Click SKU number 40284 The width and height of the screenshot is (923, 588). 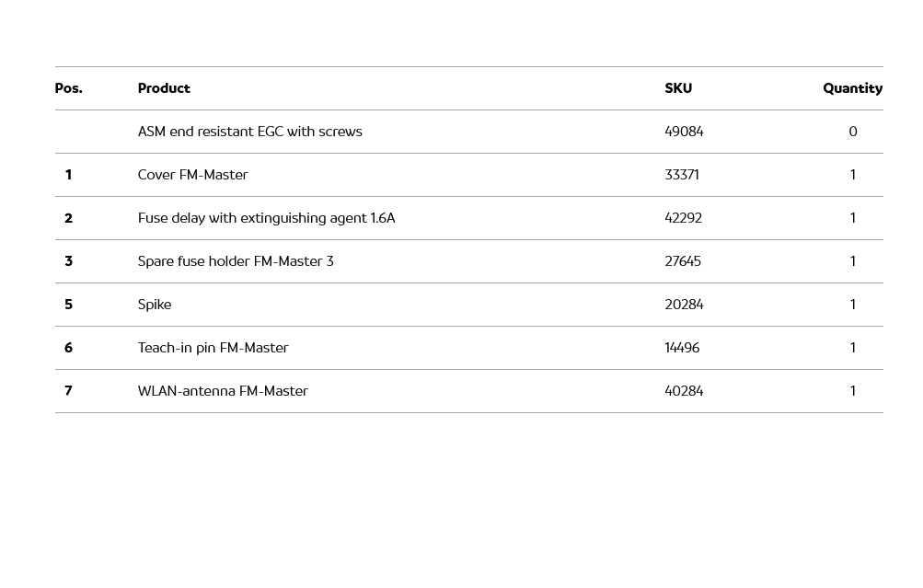[x=684, y=391]
